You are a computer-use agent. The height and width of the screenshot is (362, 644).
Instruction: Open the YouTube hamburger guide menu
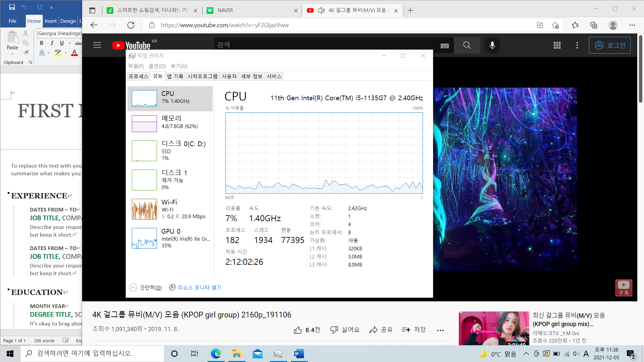[x=97, y=45]
